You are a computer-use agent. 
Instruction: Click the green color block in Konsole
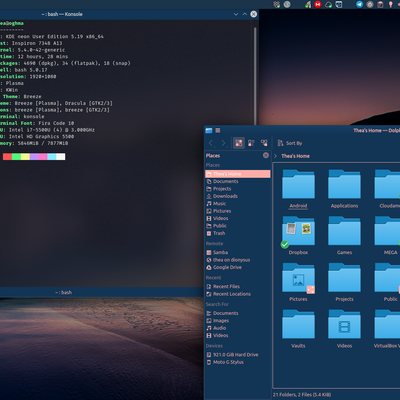(x=16, y=157)
